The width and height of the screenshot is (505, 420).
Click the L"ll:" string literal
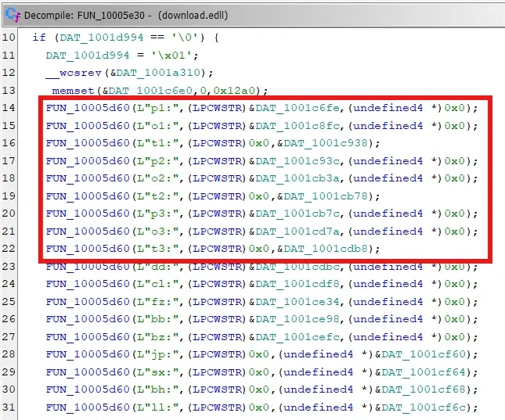pos(158,407)
